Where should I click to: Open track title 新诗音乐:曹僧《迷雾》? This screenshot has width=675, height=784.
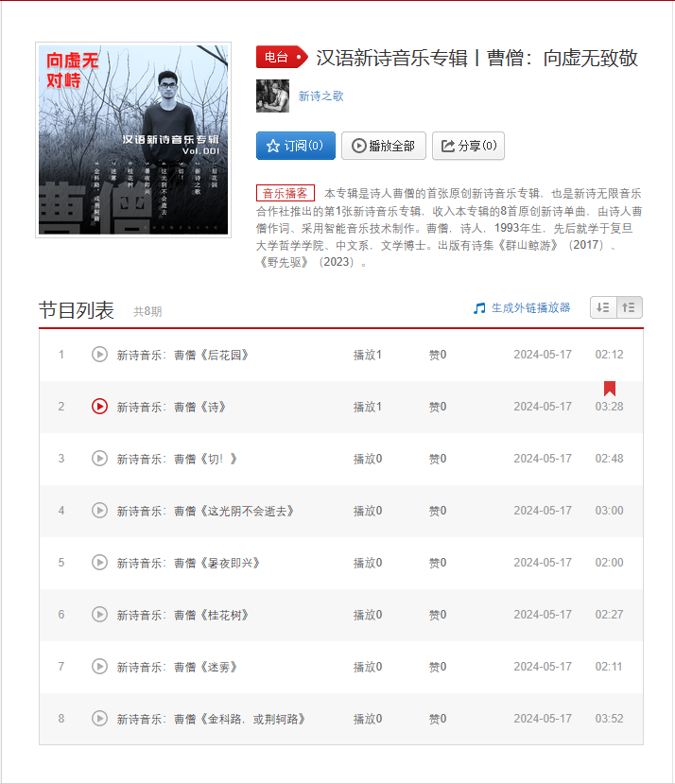[177, 667]
